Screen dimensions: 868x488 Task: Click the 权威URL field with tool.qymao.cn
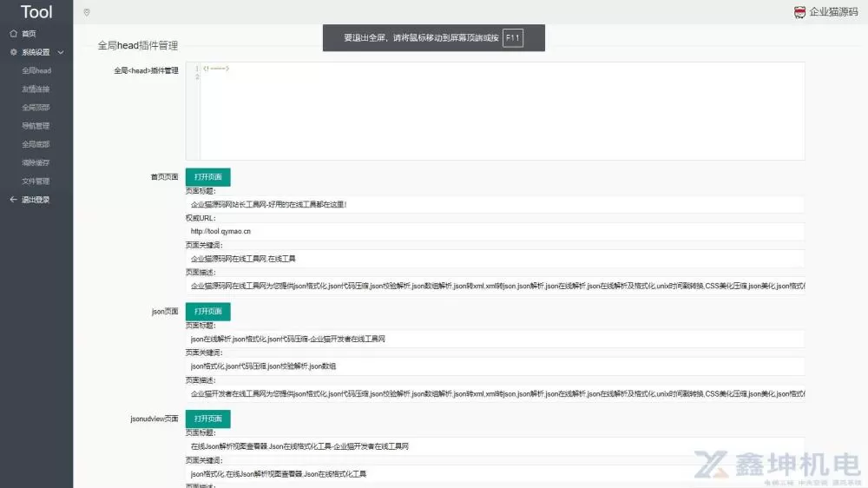pos(495,232)
